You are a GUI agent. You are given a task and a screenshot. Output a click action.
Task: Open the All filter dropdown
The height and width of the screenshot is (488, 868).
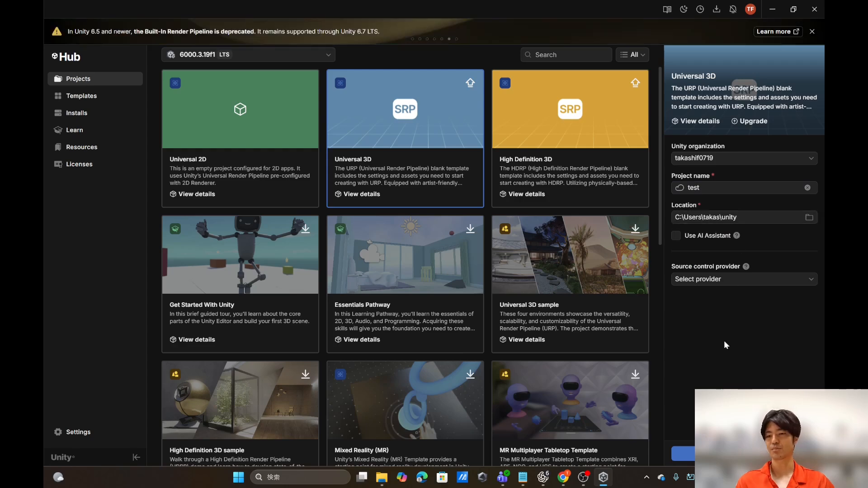pos(632,55)
